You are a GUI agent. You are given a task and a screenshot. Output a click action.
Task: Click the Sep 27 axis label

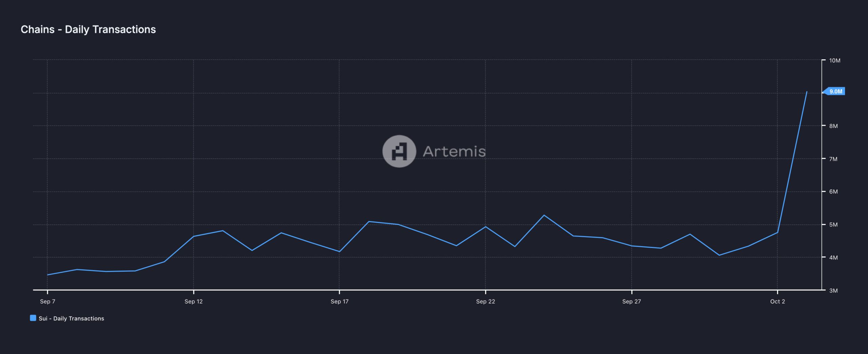click(632, 301)
